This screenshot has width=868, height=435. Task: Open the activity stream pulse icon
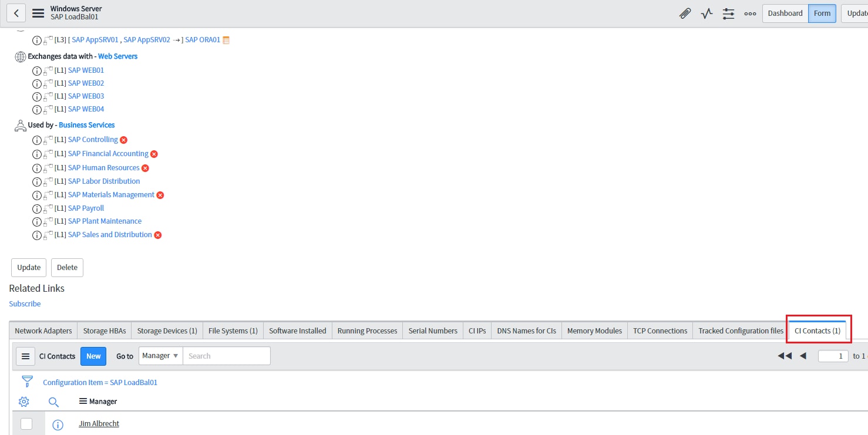click(706, 14)
